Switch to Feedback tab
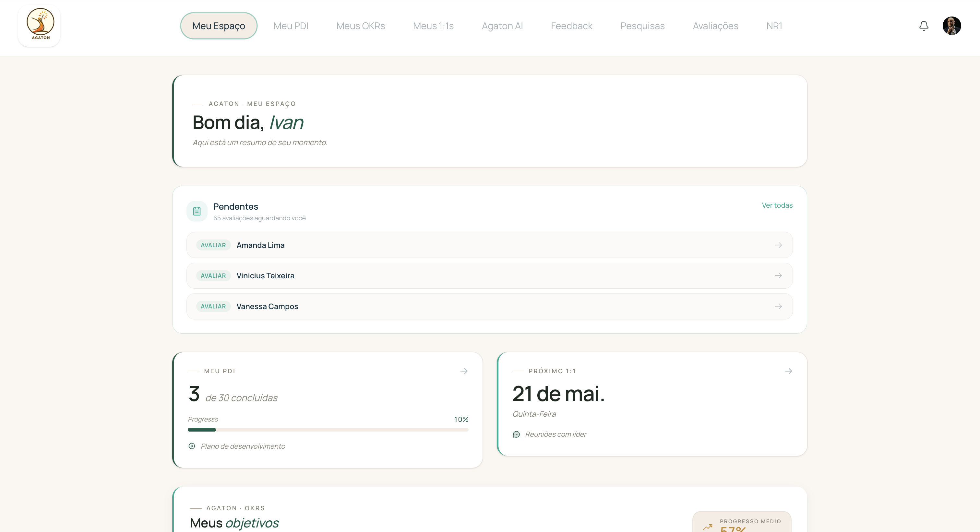The image size is (980, 532). pos(571,26)
